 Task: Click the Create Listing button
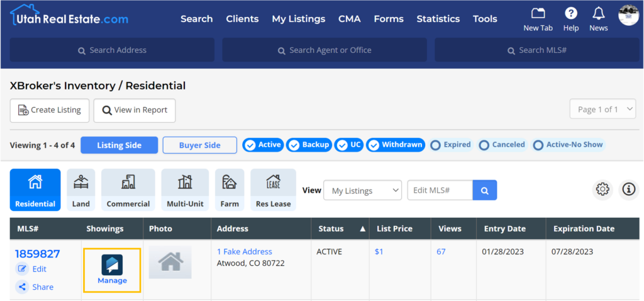[50, 110]
